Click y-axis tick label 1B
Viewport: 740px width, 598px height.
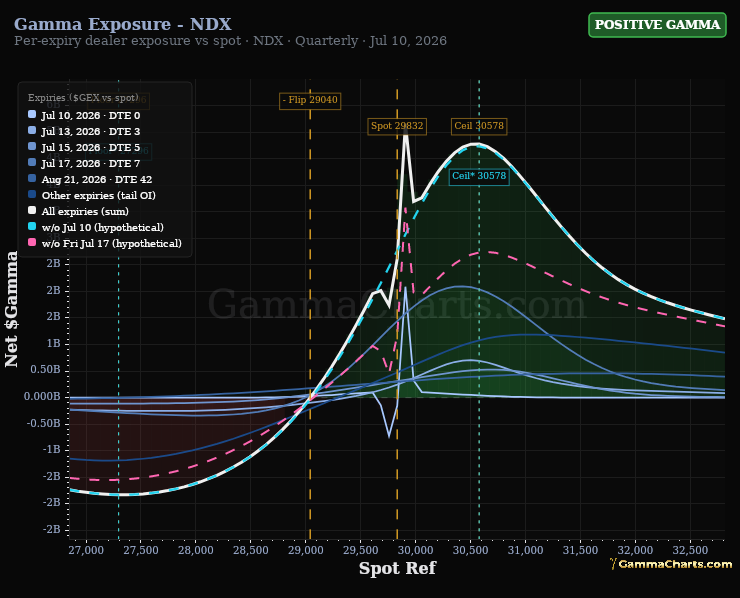pyautogui.click(x=54, y=343)
